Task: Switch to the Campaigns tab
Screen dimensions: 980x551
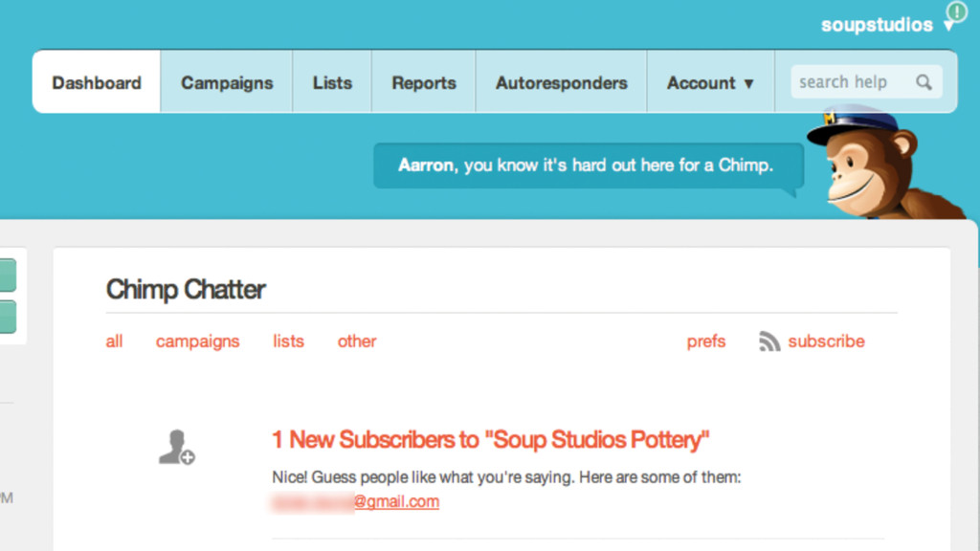Action: click(227, 82)
